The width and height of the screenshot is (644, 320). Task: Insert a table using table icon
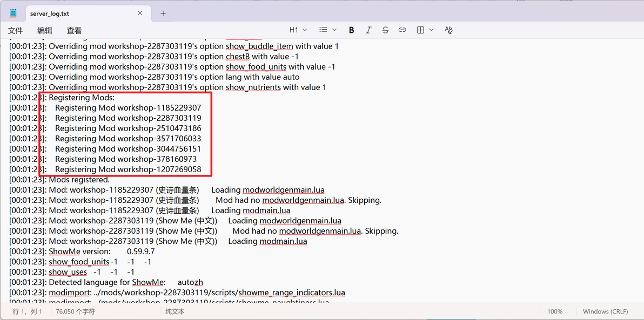[x=420, y=30]
